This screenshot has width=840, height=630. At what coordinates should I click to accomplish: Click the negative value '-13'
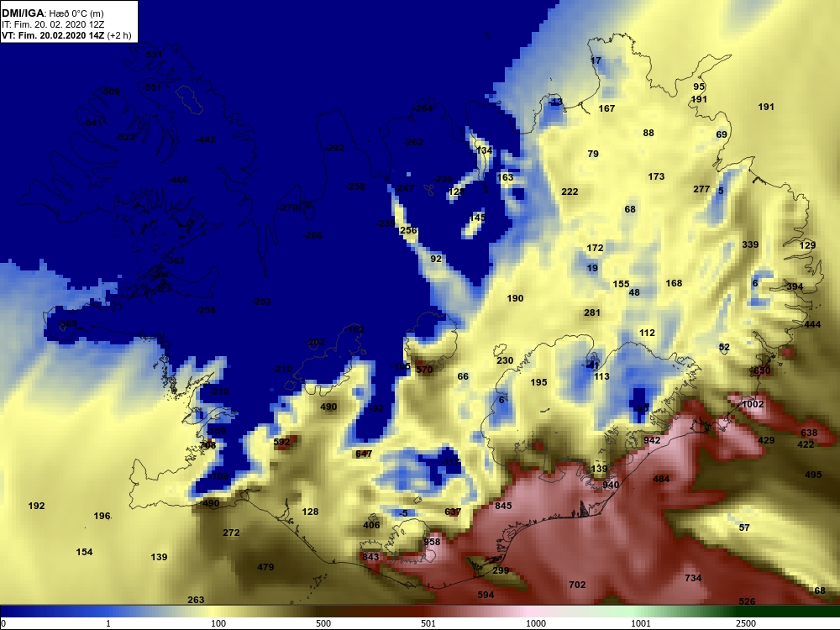tap(556, 102)
